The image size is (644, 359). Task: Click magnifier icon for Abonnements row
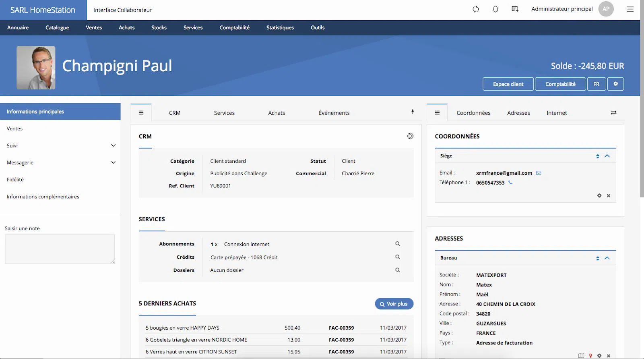click(x=398, y=244)
